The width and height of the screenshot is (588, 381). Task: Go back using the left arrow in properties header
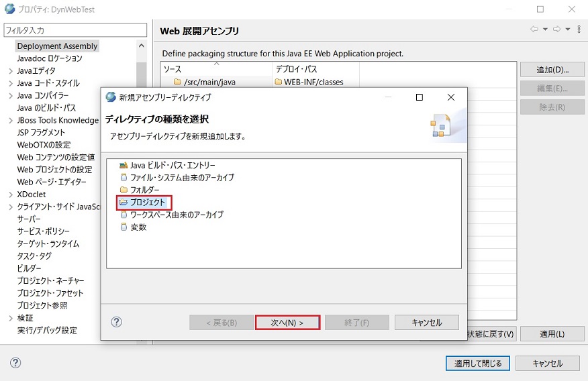tap(534, 30)
